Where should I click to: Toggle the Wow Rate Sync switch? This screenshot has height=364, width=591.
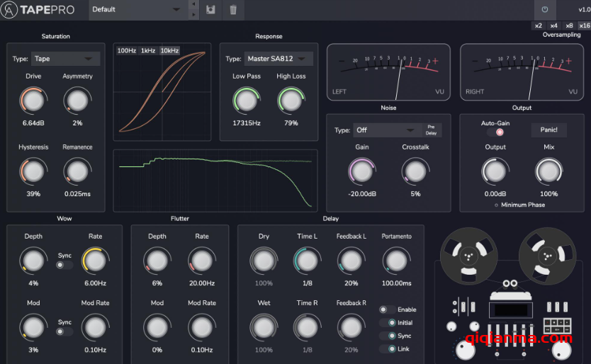point(64,265)
